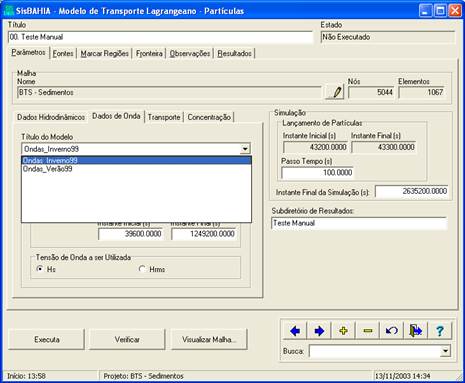Open the Marcar Regiões tab
465x383 pixels.
(105, 53)
